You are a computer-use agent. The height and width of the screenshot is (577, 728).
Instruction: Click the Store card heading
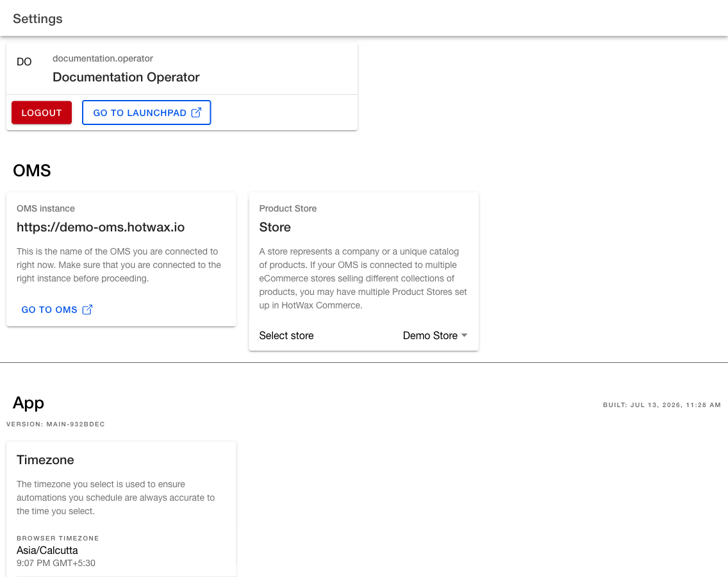coord(275,227)
